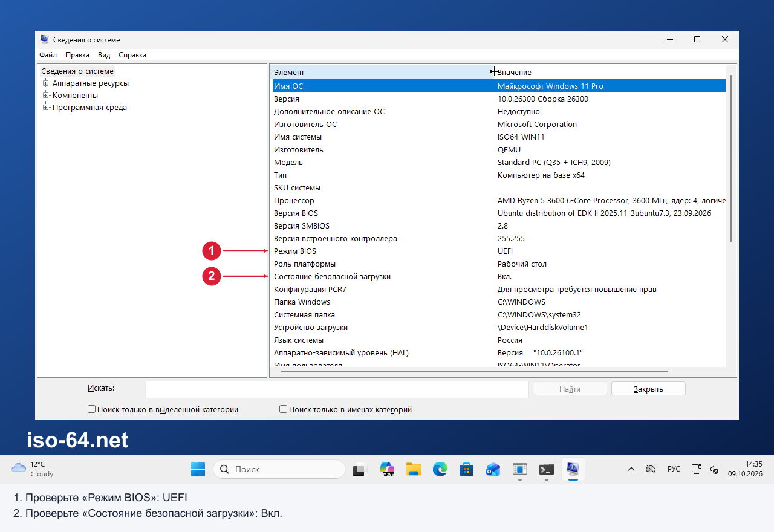Open network settings tray icon
The width and height of the screenshot is (774, 532).
click(697, 469)
